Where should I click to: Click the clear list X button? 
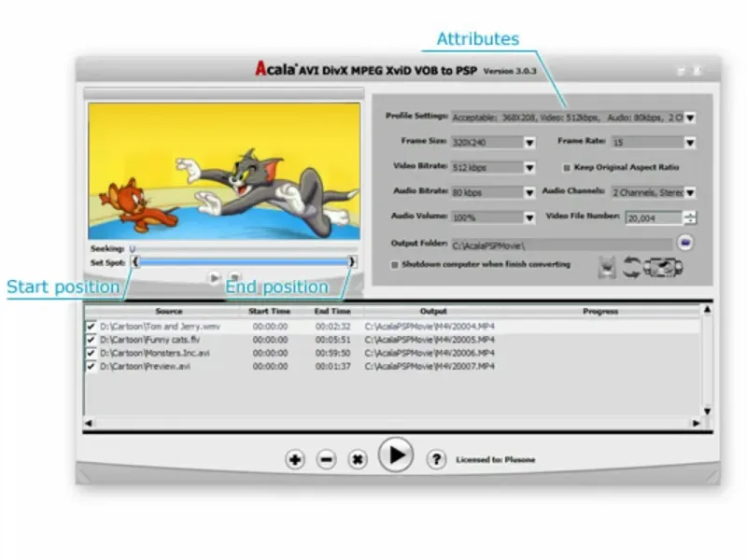[x=358, y=459]
